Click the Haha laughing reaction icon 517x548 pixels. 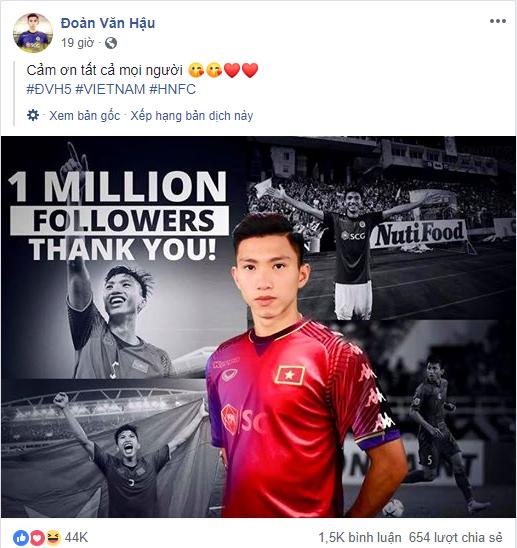tap(53, 538)
